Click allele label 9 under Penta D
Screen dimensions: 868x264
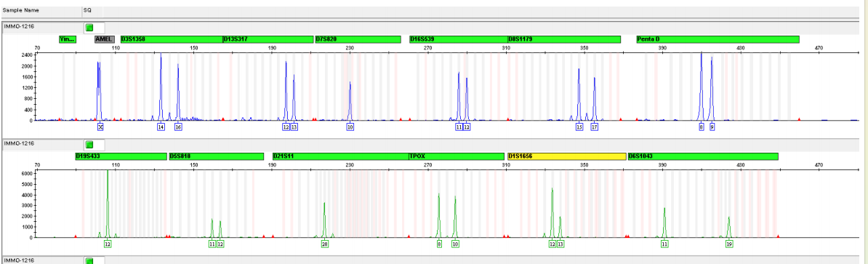click(712, 127)
